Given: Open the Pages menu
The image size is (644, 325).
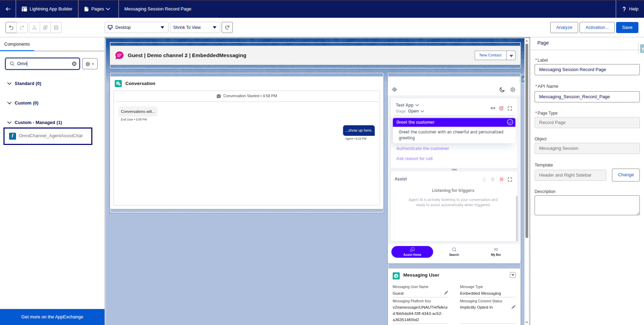Looking at the screenshot, I should pyautogui.click(x=98, y=9).
